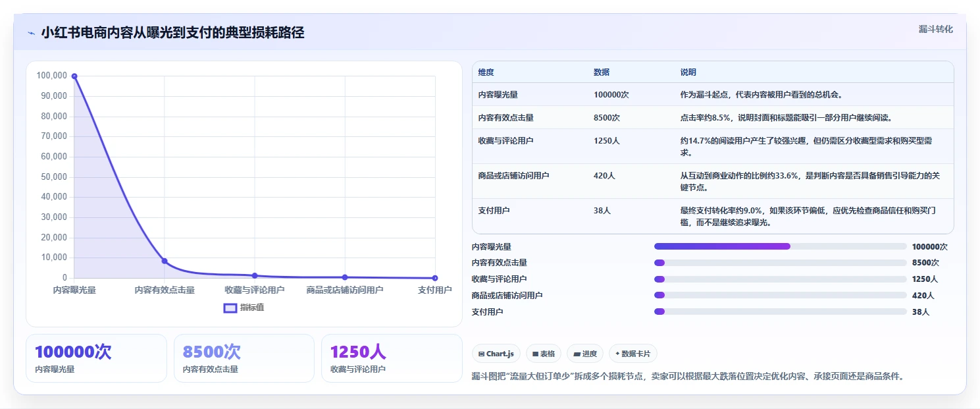Click the 内容有效点击量 progress bar
This screenshot has width=980, height=409.
tap(781, 263)
